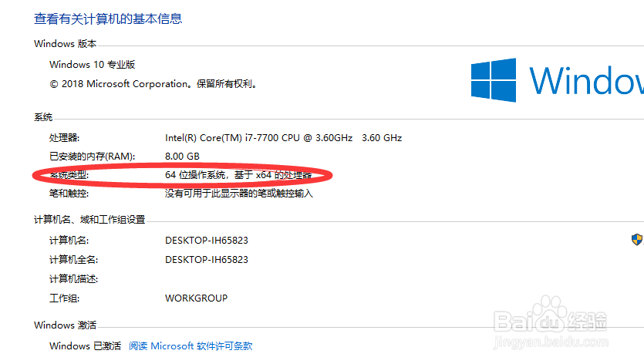Screen dimensions: 644x364
Task: Select the installed RAM value 8.00 GB
Action: [x=182, y=156]
